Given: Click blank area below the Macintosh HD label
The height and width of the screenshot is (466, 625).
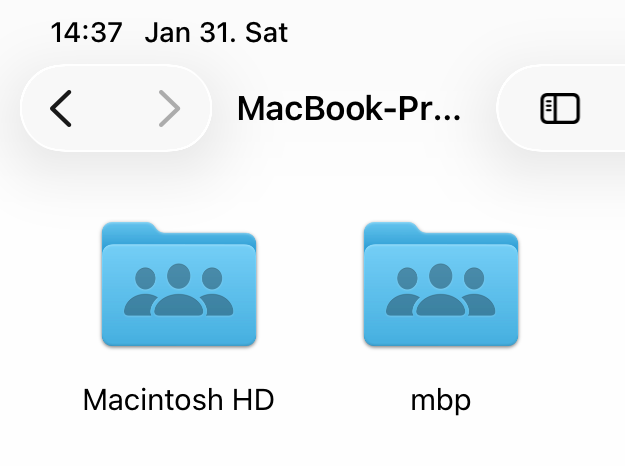Looking at the screenshot, I should pyautogui.click(x=178, y=445).
